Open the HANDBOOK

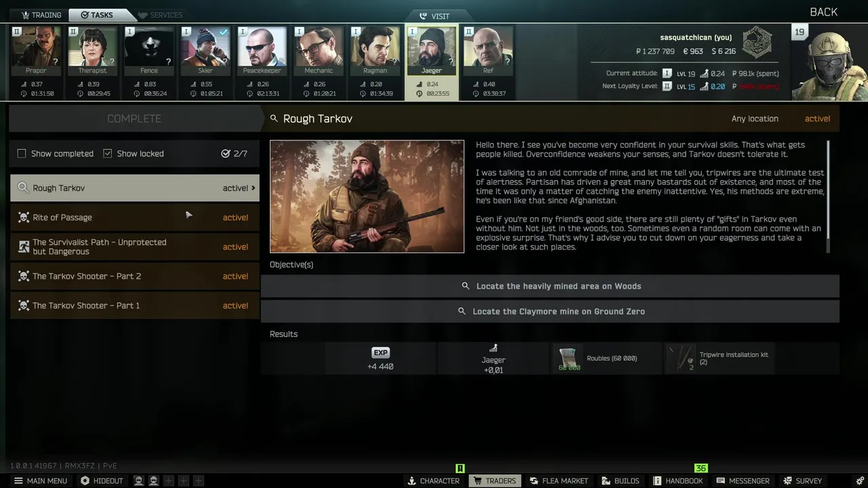677,481
